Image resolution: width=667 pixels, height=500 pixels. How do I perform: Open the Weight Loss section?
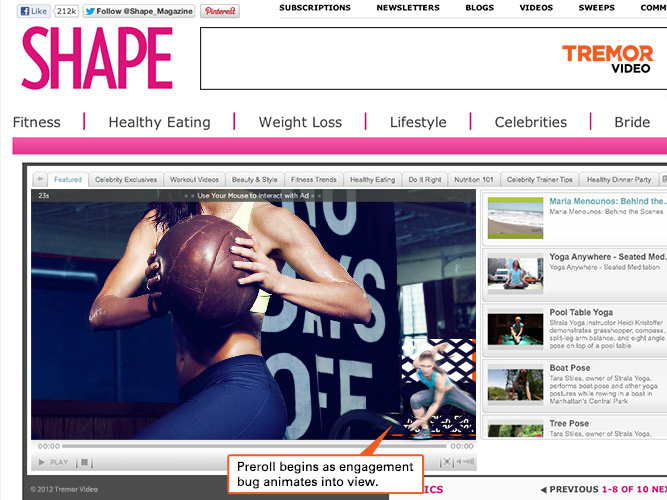tap(300, 122)
